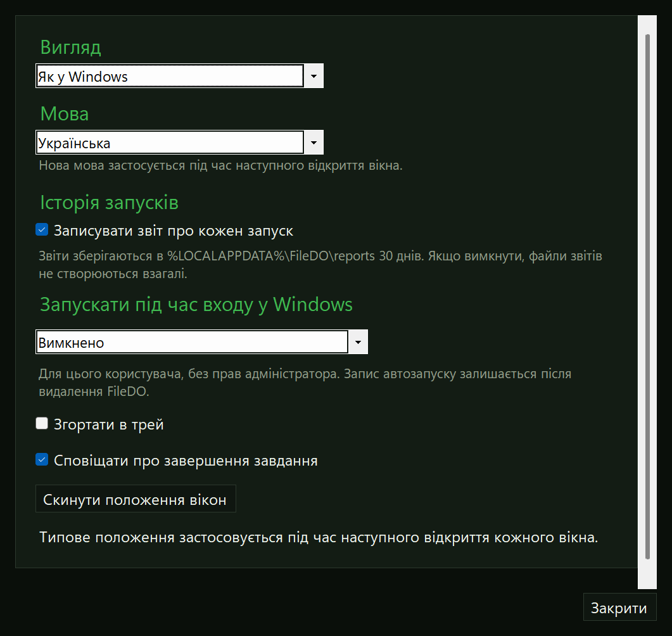The width and height of the screenshot is (672, 636).
Task: Click the note starting Типове положення застосовується
Action: (319, 537)
